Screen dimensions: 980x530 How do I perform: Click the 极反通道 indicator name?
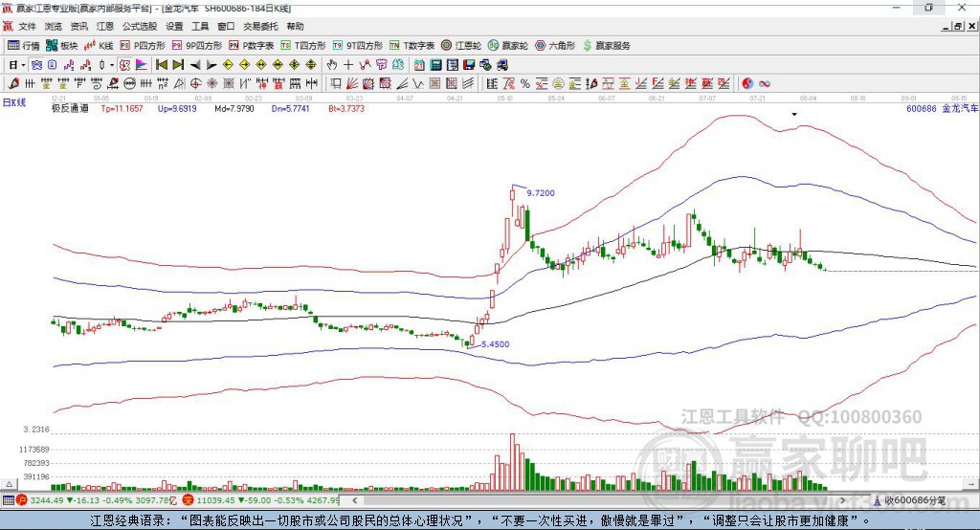[70, 108]
